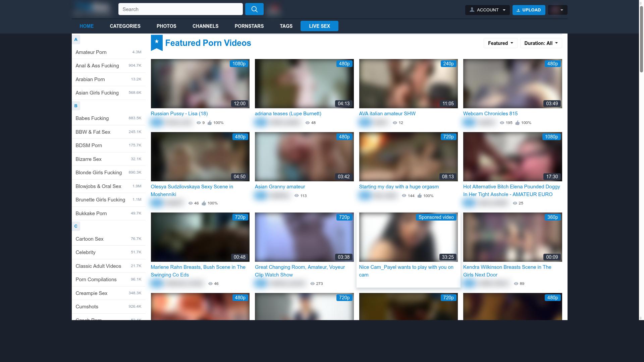Open the Channels navigation tab
644x362 pixels.
[205, 26]
